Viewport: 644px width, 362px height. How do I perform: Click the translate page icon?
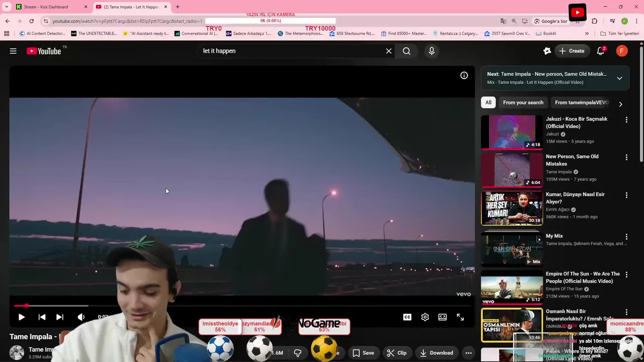pyautogui.click(x=503, y=21)
